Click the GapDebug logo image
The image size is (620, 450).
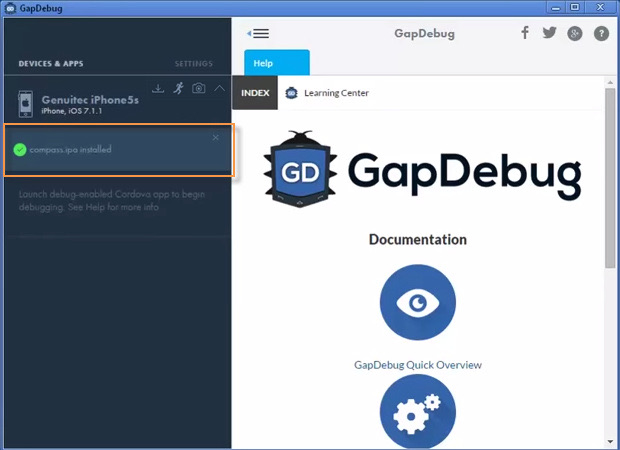[421, 171]
